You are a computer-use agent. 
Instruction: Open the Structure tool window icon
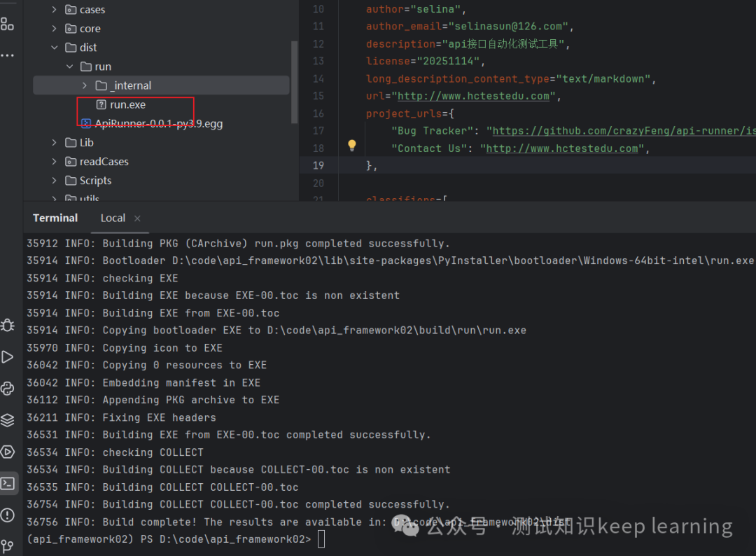coord(7,24)
